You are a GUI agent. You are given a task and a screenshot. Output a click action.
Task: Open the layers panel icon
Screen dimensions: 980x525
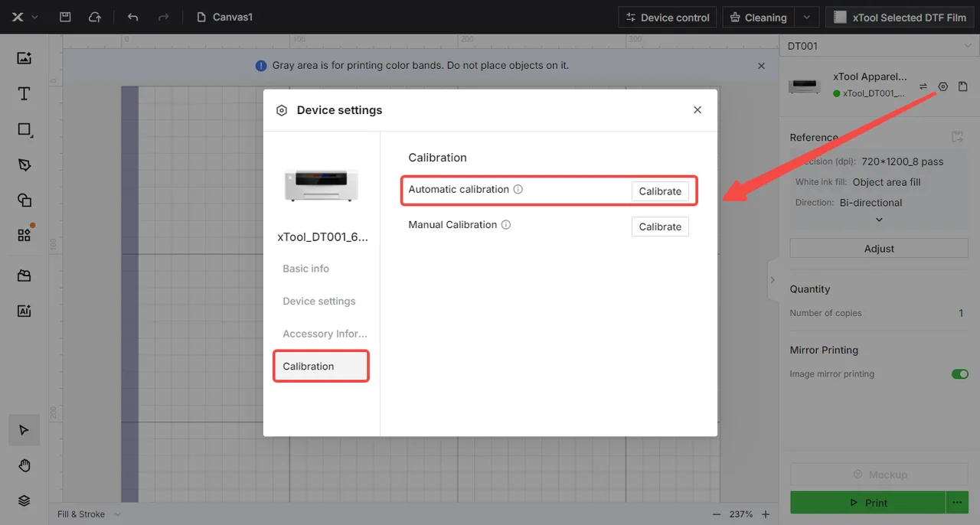pyautogui.click(x=24, y=501)
